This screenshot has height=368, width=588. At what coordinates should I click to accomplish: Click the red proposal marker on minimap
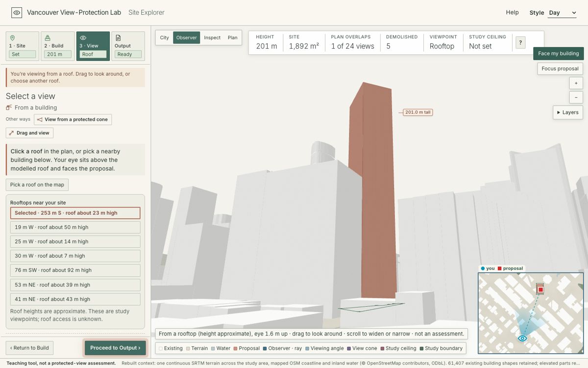[540, 289]
